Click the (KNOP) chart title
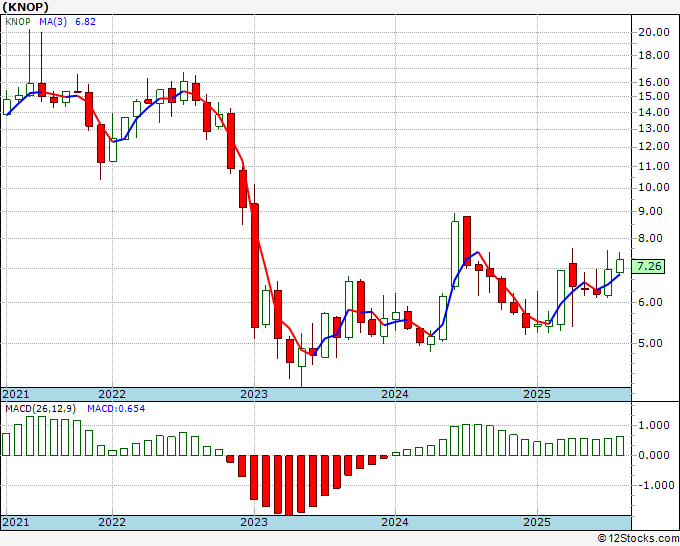 tap(26, 7)
